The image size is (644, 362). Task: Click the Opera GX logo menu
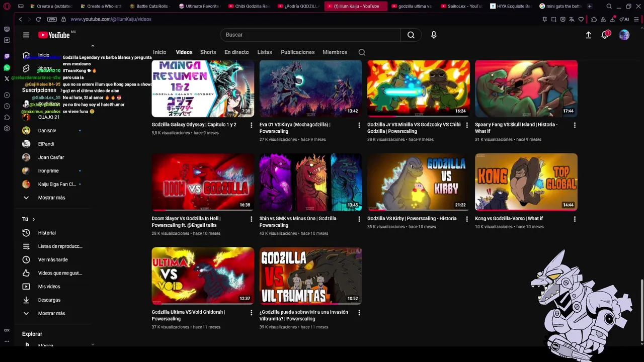pyautogui.click(x=7, y=6)
